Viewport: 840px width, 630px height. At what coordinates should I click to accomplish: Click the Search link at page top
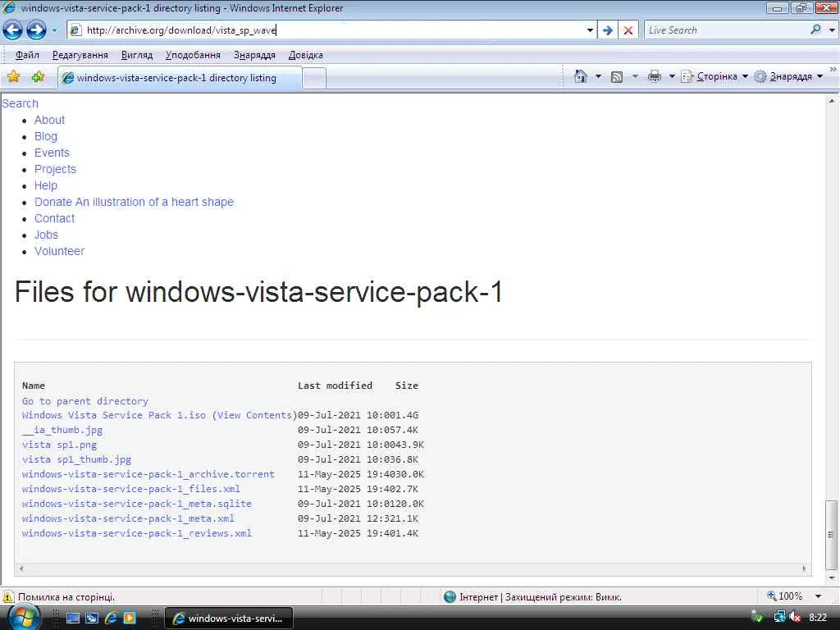21,103
